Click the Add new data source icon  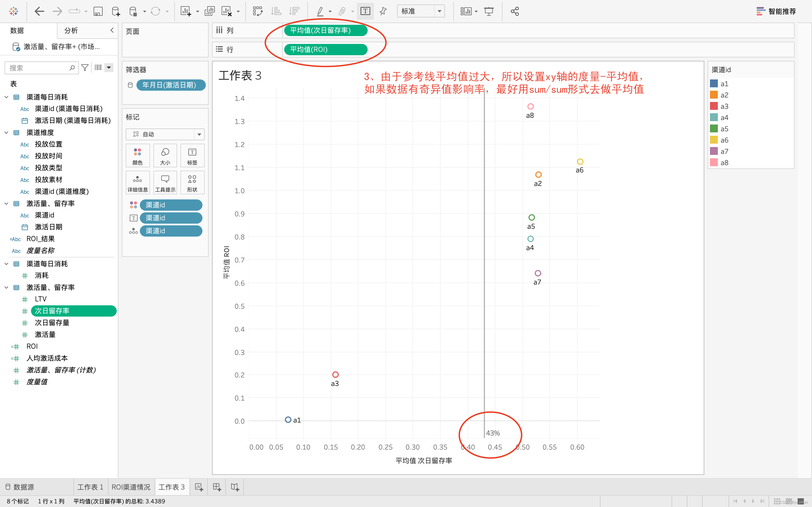click(115, 11)
